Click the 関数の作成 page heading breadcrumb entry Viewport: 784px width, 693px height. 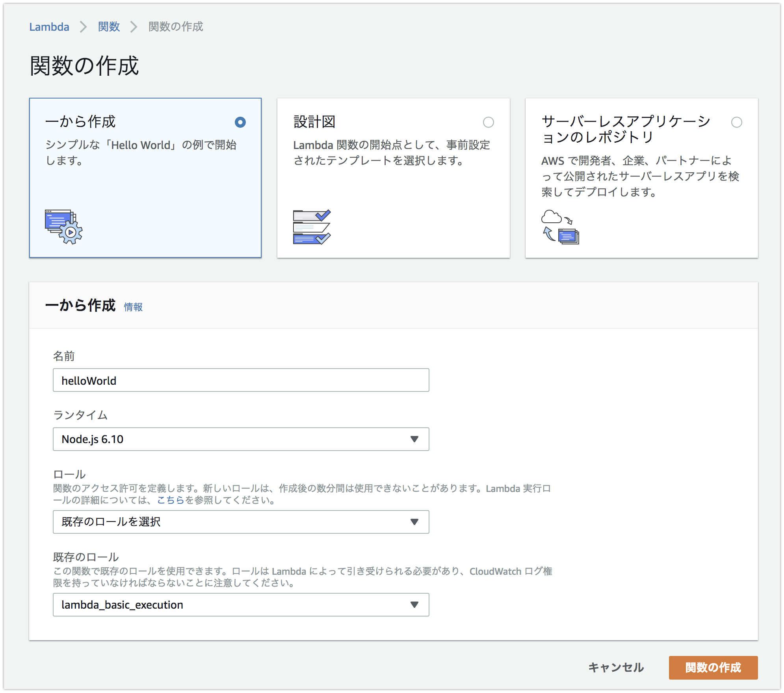(x=175, y=27)
